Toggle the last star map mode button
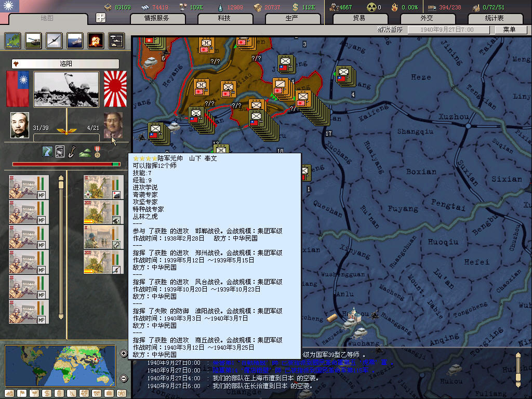The width and height of the screenshot is (532, 399). click(121, 393)
